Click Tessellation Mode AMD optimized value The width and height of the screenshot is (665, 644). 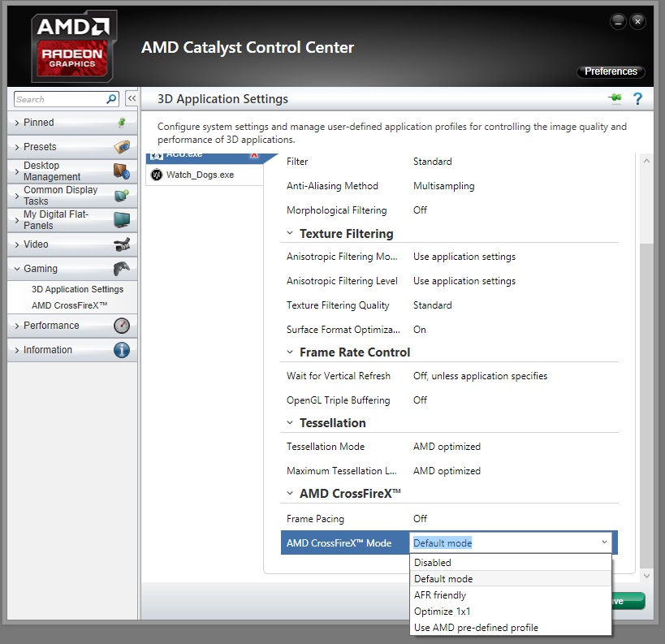point(447,447)
